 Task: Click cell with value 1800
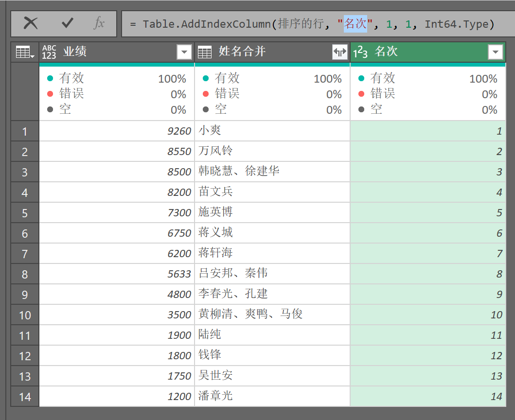point(117,356)
